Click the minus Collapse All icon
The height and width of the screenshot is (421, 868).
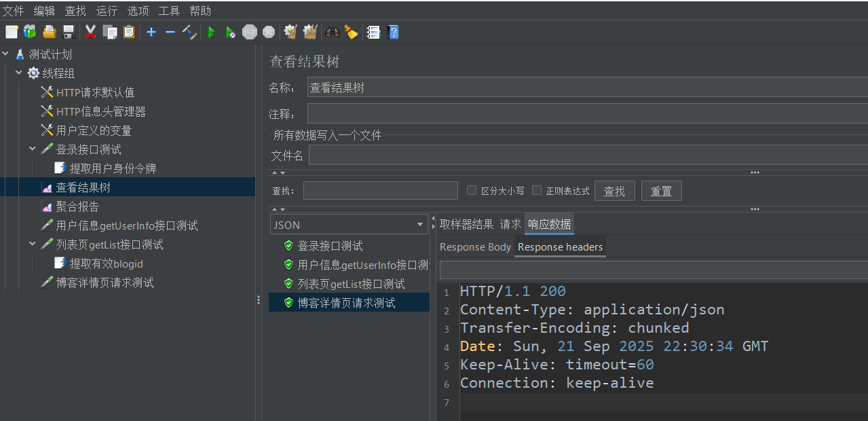[170, 32]
